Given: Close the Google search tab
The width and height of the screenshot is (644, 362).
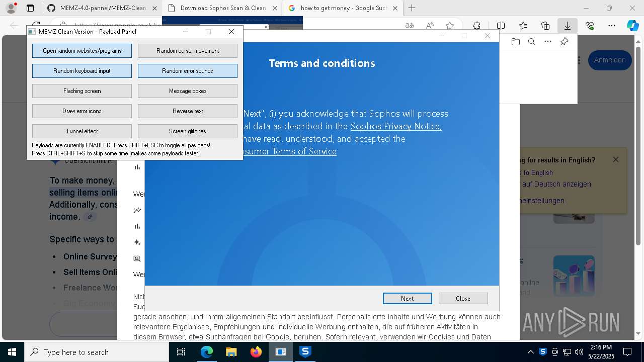Looking at the screenshot, I should click(x=395, y=8).
